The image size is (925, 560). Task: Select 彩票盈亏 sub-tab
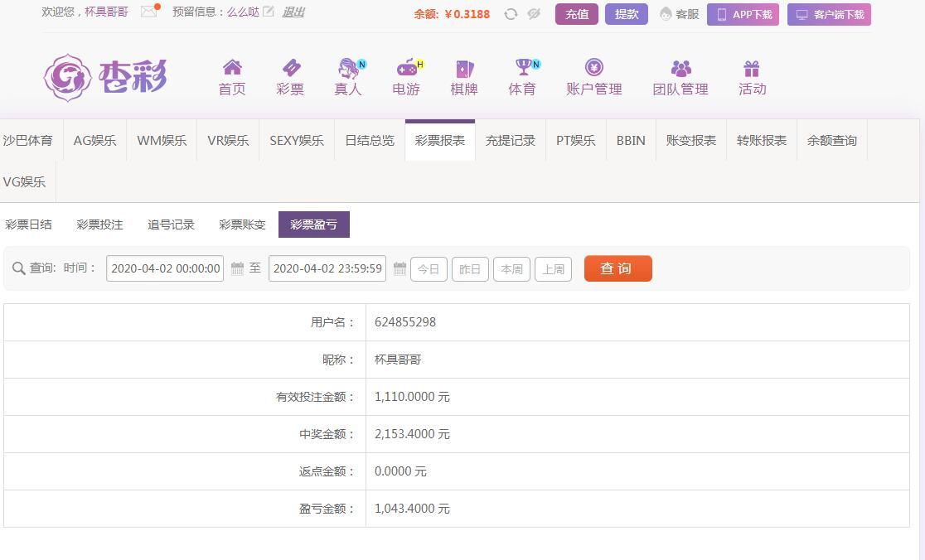click(x=314, y=224)
